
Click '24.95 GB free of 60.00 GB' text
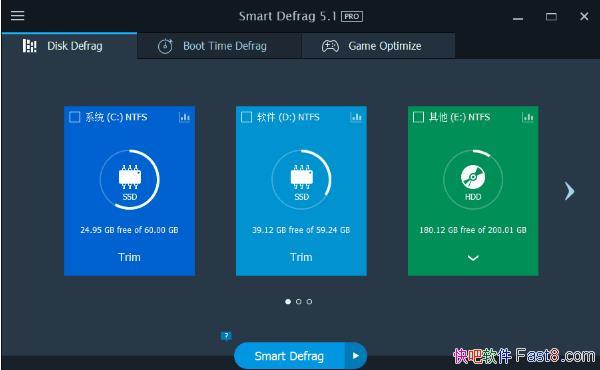(x=129, y=230)
